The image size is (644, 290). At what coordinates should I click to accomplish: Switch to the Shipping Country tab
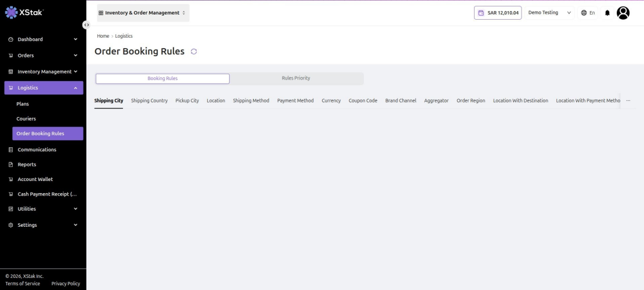(x=149, y=101)
